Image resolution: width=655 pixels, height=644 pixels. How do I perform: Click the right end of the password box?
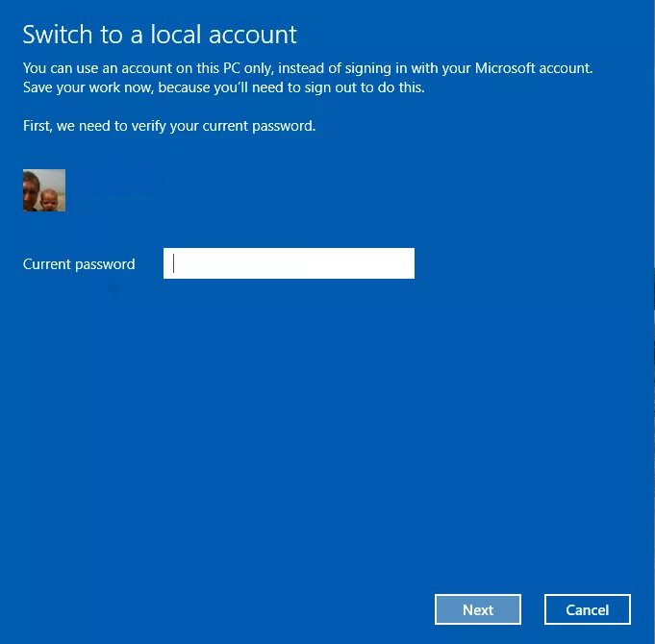404,263
